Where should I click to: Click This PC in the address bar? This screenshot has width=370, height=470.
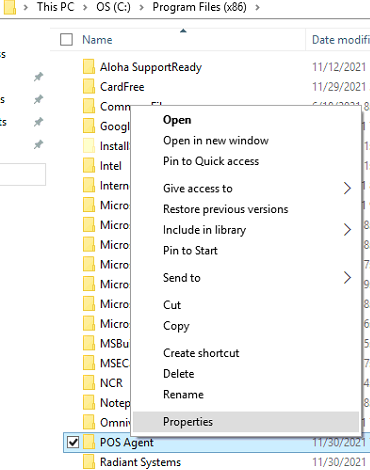pyautogui.click(x=56, y=7)
